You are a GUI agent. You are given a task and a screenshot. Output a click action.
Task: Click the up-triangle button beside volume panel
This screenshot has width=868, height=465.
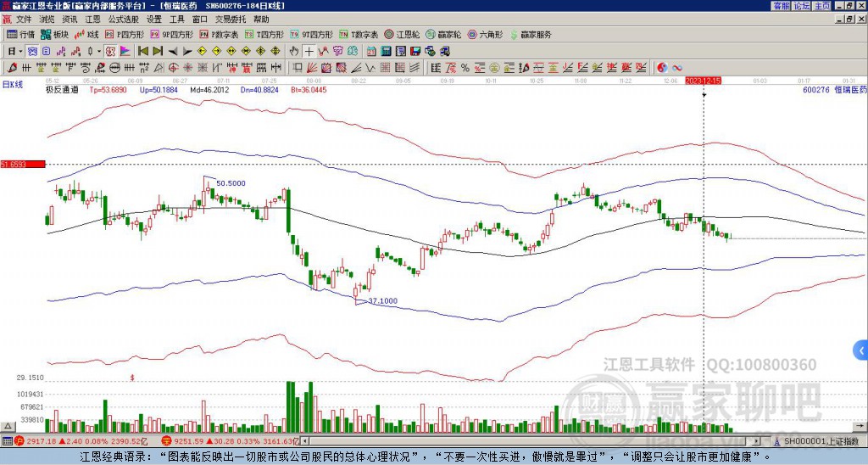point(8,427)
